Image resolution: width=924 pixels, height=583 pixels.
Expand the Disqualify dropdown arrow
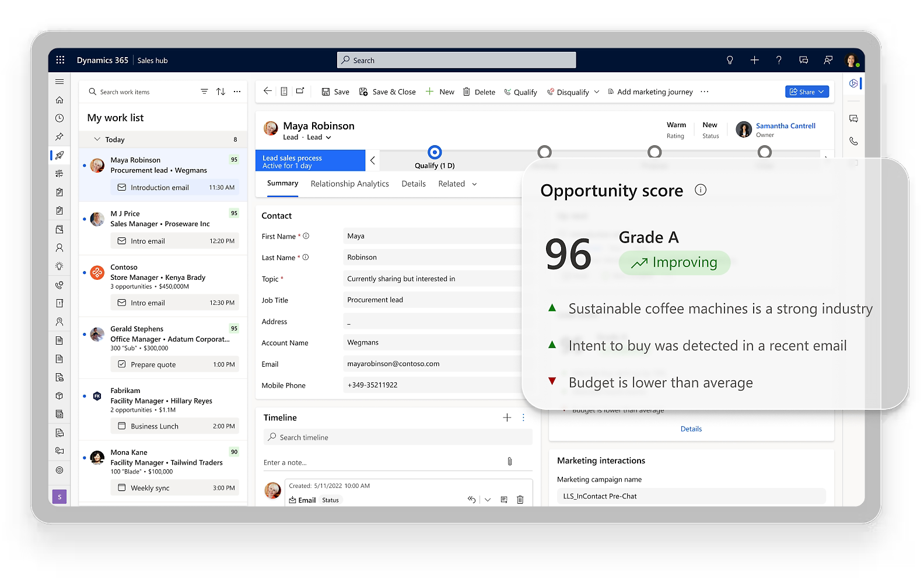(596, 92)
